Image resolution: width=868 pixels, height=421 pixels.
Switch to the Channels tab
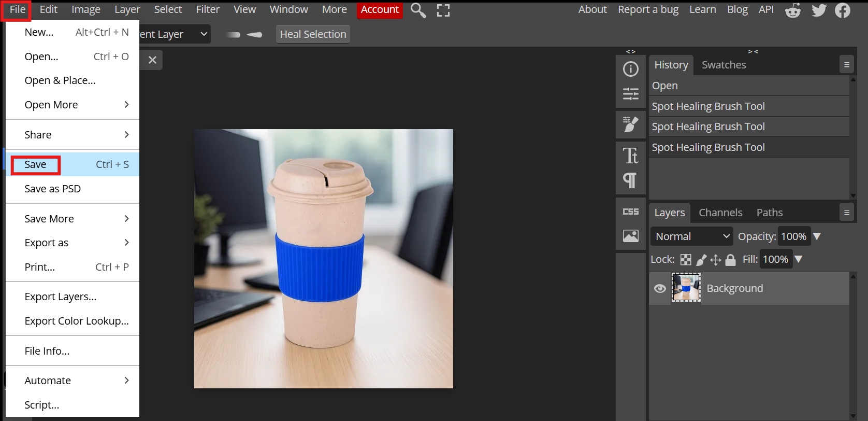[720, 213]
